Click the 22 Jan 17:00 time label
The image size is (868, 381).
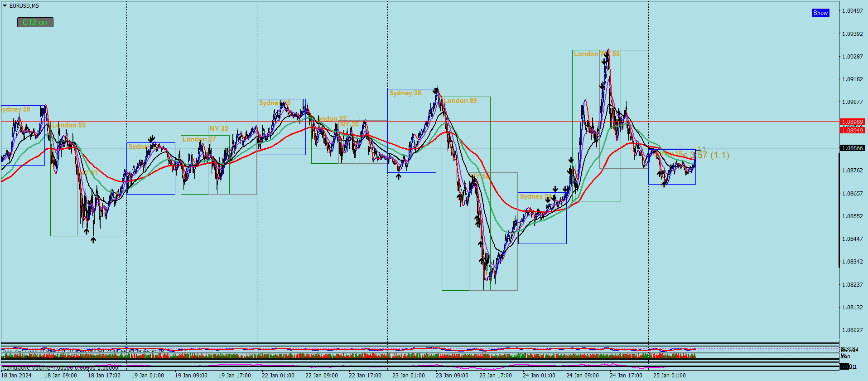365,376
